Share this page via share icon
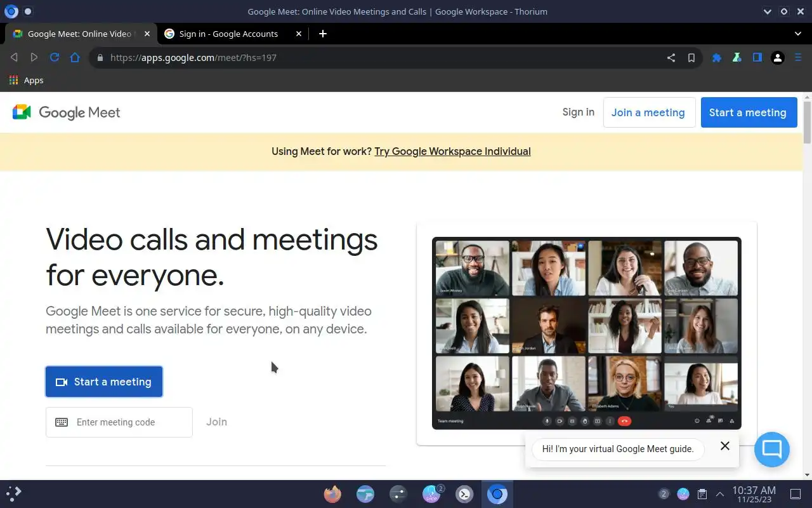Screen dimensions: 812x508 [x=671, y=58]
